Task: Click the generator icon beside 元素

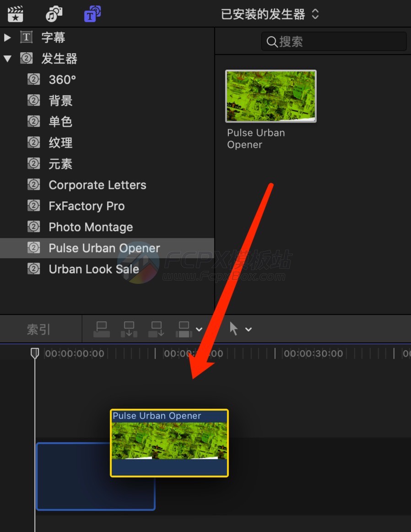Action: pyautogui.click(x=33, y=164)
